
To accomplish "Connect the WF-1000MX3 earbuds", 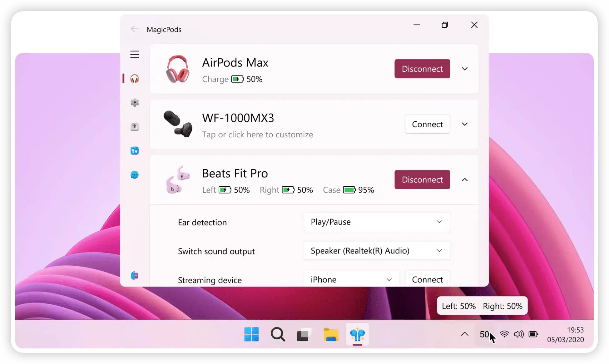I will (x=427, y=124).
